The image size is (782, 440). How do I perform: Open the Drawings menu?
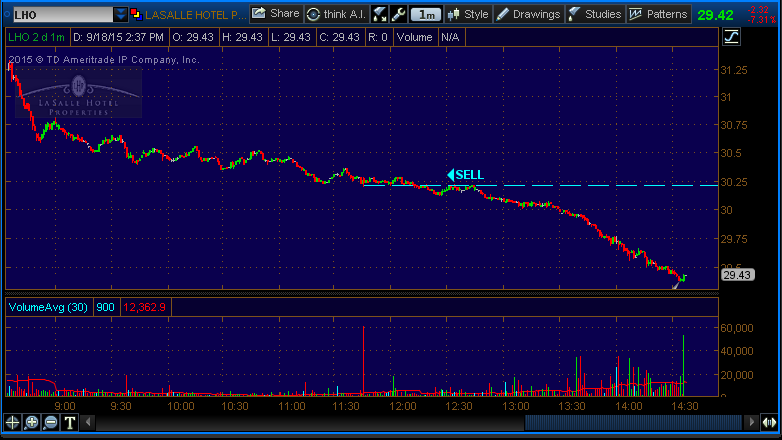529,14
